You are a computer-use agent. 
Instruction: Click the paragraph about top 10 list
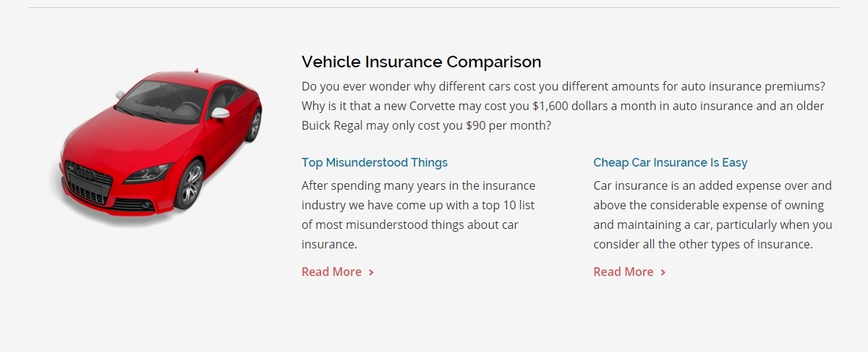coord(418,215)
